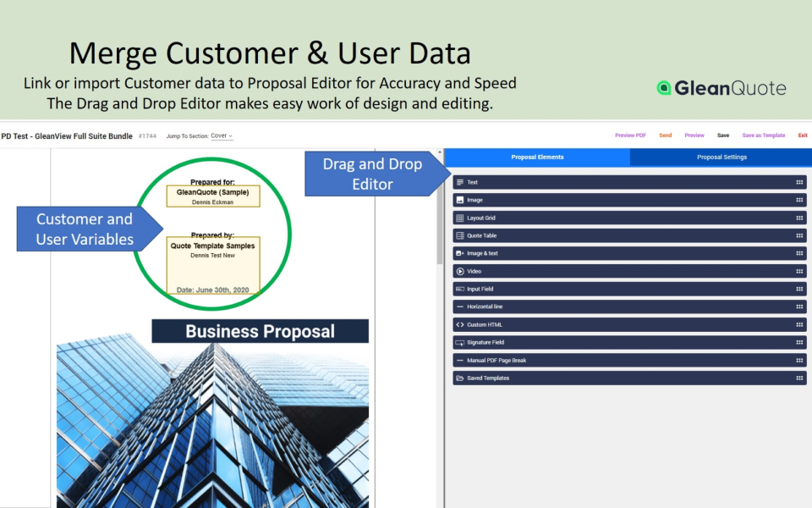Expand the Image & text element options
This screenshot has width=812, height=508.
(799, 252)
